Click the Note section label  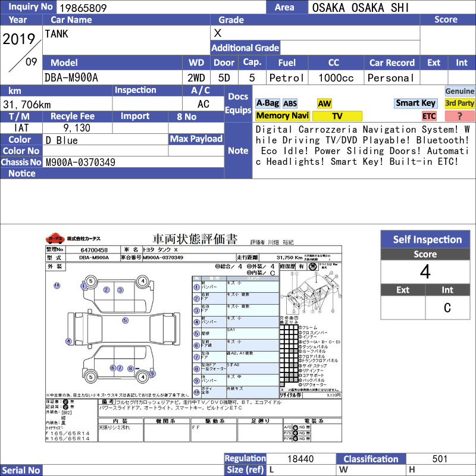point(238,151)
